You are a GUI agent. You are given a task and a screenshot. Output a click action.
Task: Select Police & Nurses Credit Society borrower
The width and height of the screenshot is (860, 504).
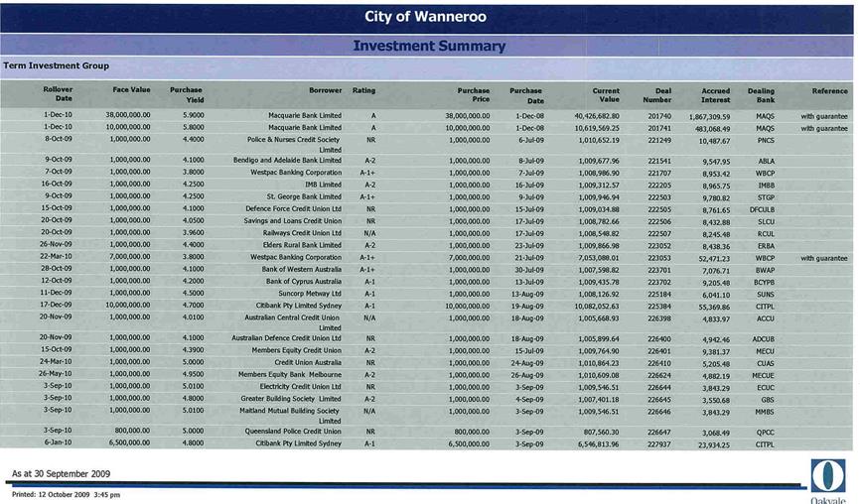294,145
